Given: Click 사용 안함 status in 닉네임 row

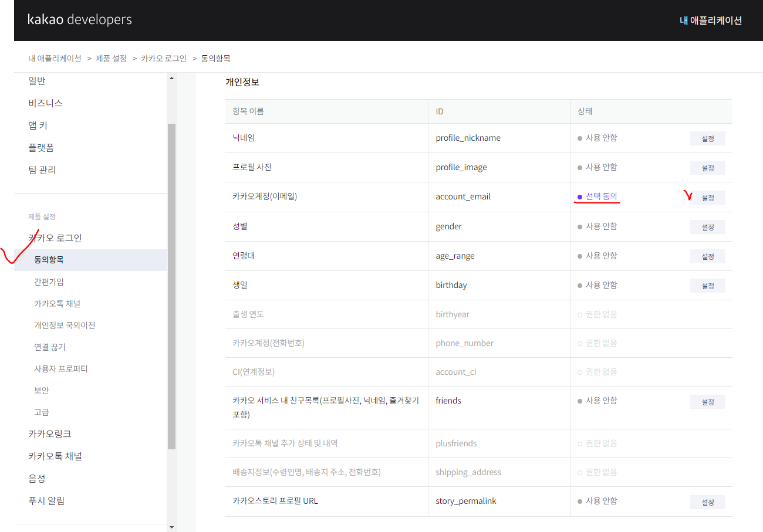Looking at the screenshot, I should pos(602,138).
